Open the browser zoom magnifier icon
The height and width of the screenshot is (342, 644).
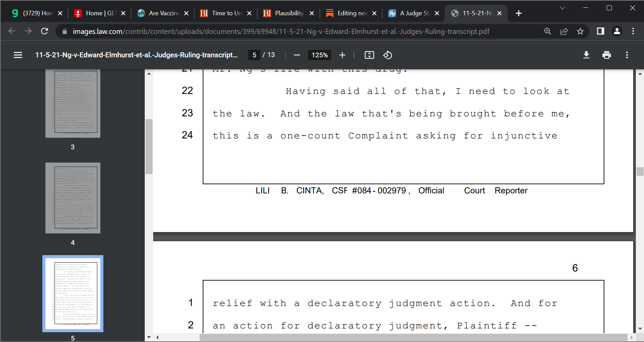coord(548,31)
